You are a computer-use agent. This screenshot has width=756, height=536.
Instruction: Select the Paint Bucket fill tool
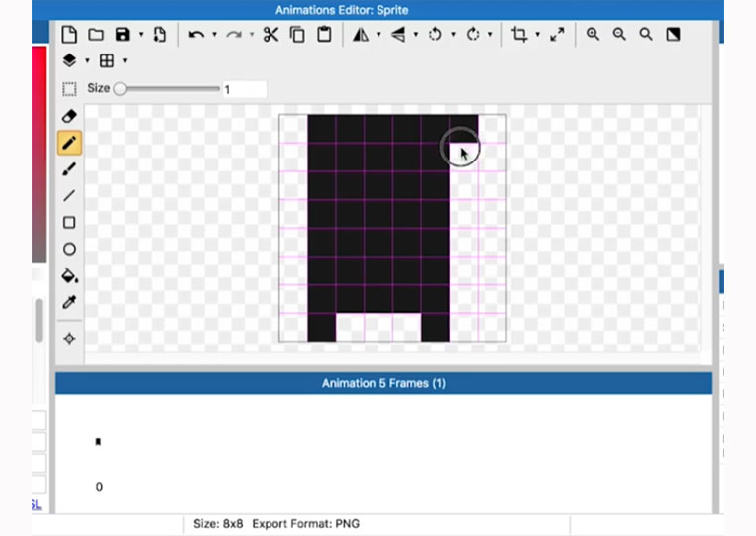tap(70, 275)
